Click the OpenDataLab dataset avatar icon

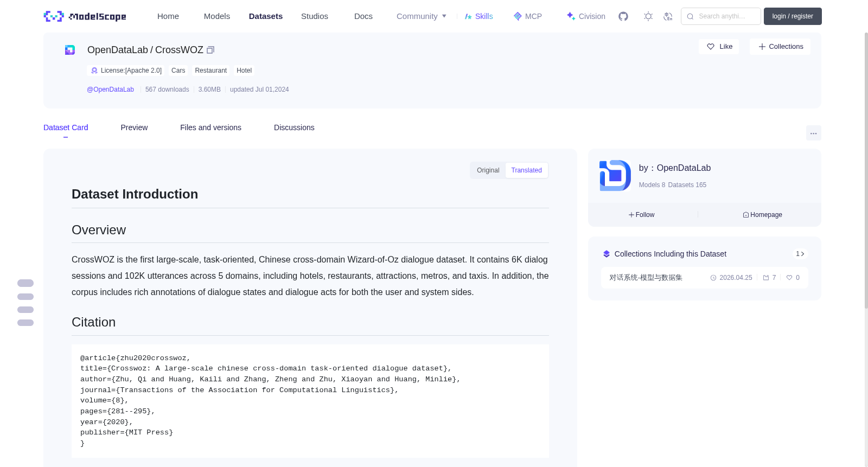[x=70, y=50]
